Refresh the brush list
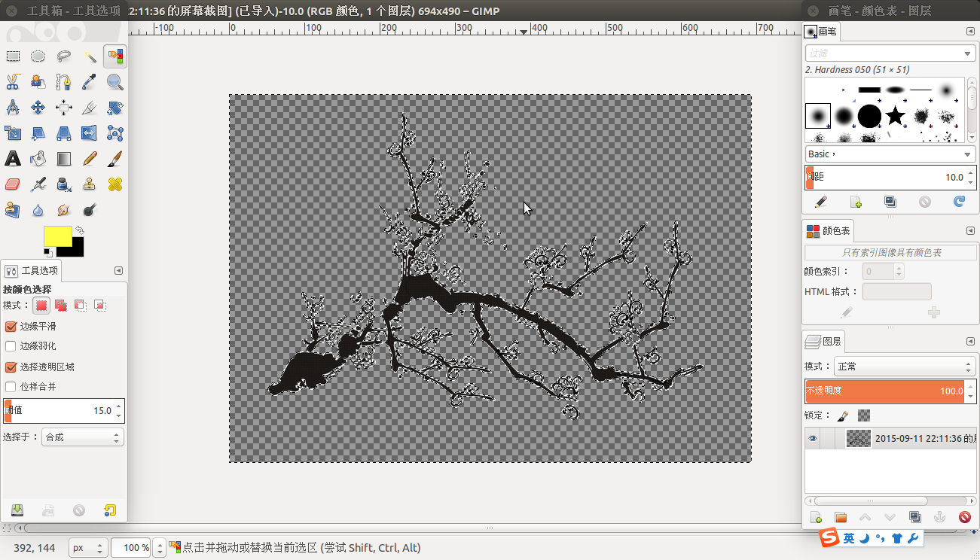Viewport: 980px width, 560px height. click(960, 202)
